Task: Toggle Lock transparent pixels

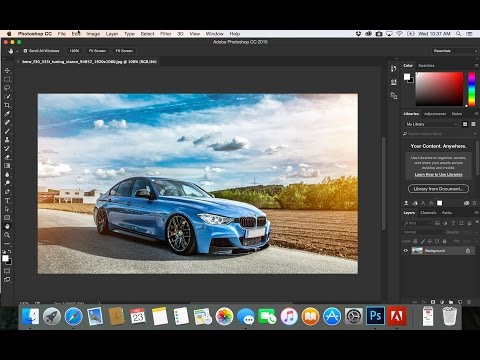Action: pyautogui.click(x=415, y=241)
